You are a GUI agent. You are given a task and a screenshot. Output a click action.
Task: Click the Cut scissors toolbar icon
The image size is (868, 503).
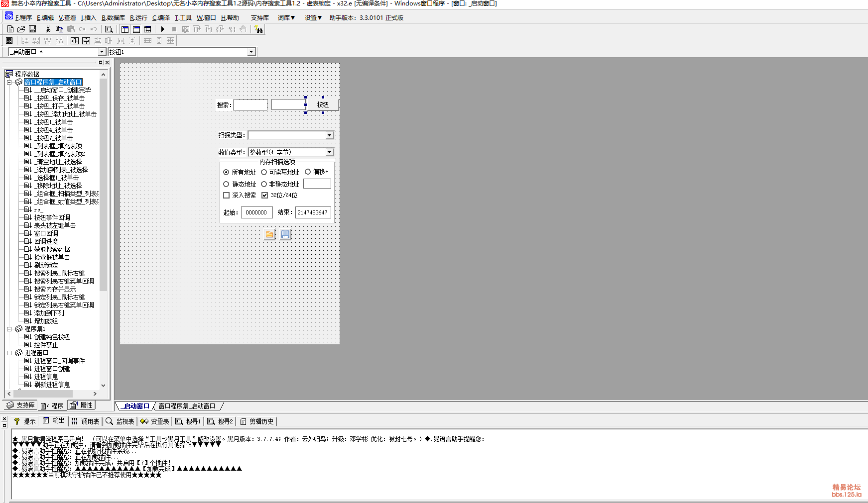tap(48, 29)
